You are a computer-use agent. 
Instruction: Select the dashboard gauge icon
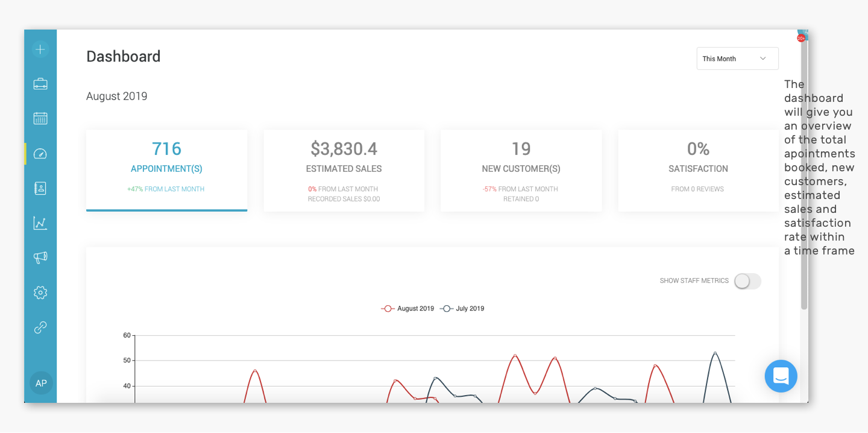coord(40,153)
